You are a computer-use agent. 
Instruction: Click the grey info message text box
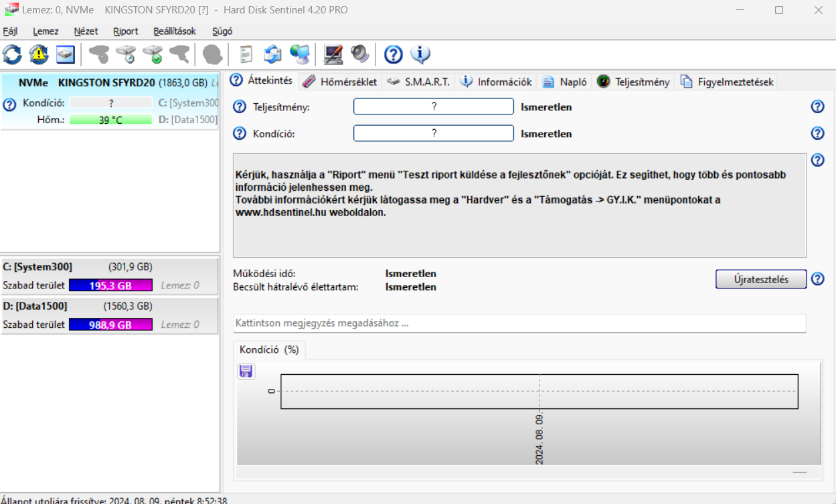(x=519, y=205)
